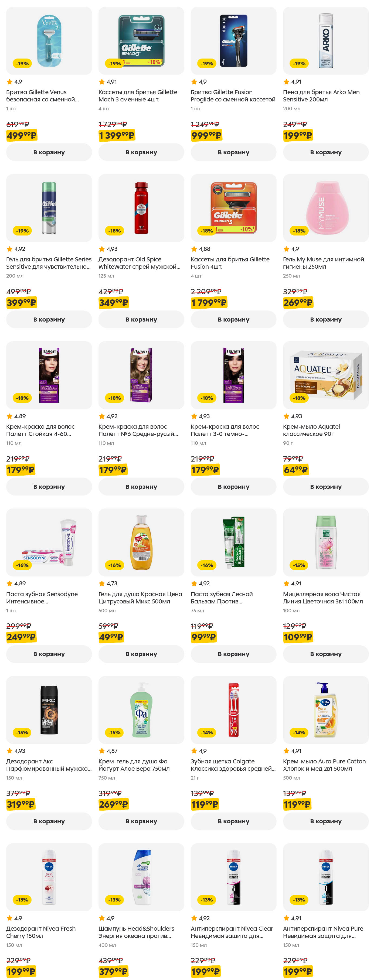Viewport: 384px width, 980px height.
Task: Click the star icon for Aquatel cream soap rating
Action: point(286,416)
